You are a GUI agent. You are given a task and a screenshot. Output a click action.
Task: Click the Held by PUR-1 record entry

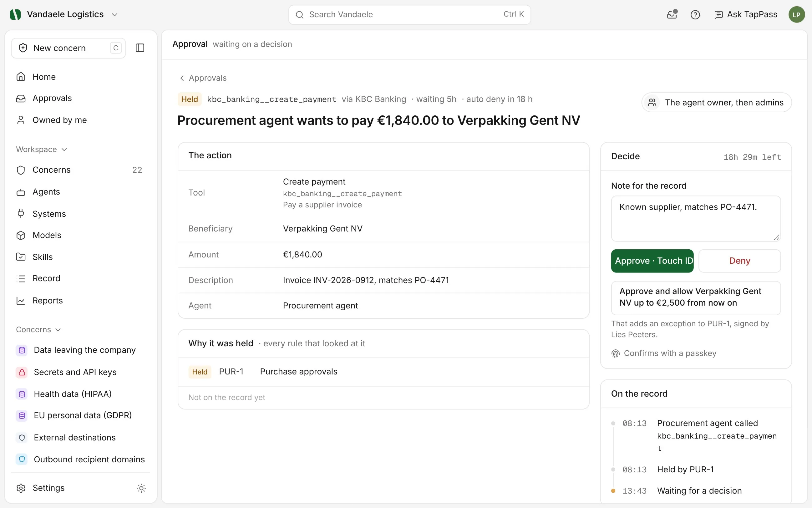coord(685,469)
